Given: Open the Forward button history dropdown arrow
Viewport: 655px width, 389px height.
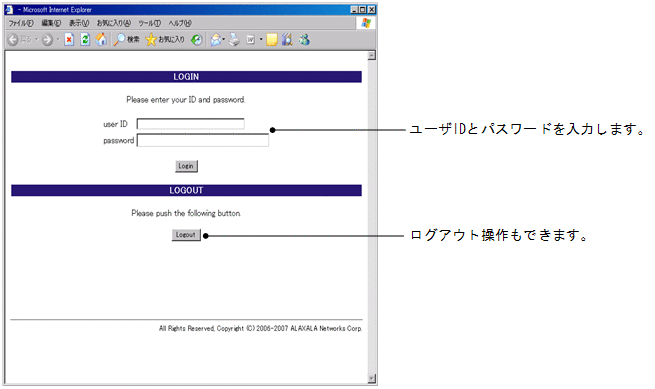Looking at the screenshot, I should click(58, 40).
